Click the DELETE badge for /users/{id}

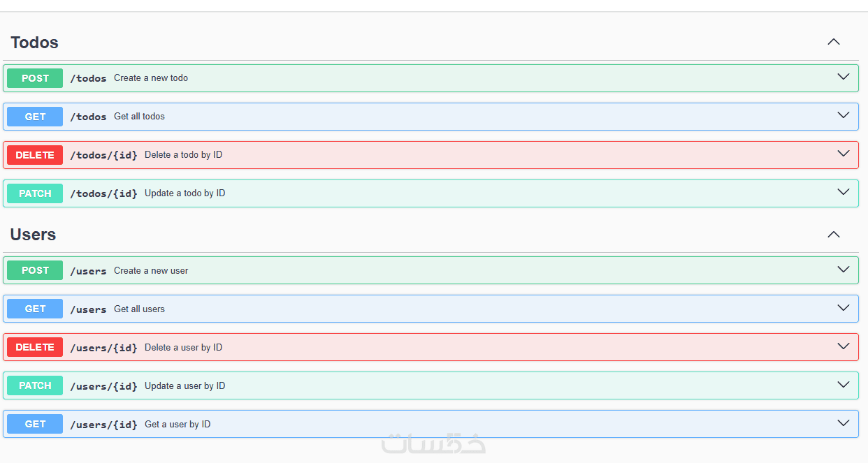35,347
